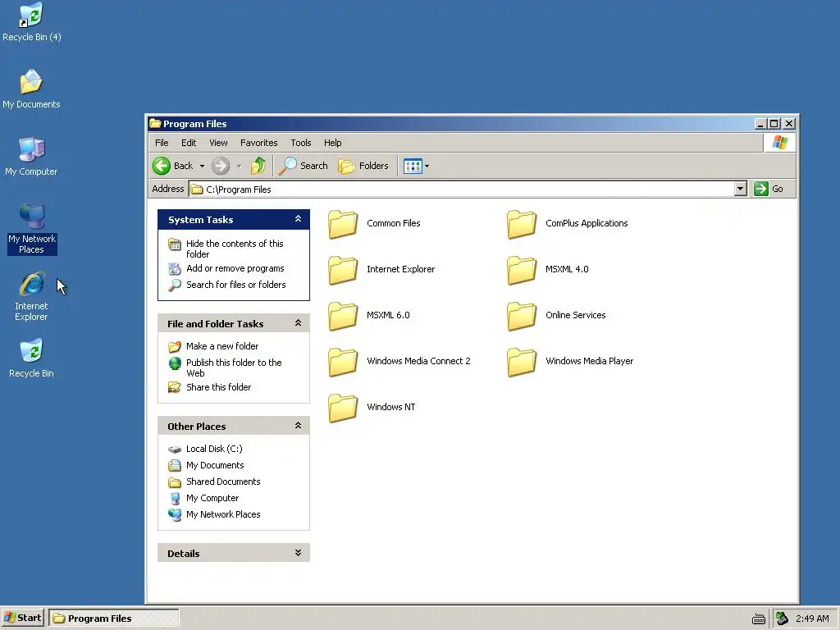Select Internet Explorer desktop icon
Viewport: 840px width, 630px height.
(x=32, y=284)
